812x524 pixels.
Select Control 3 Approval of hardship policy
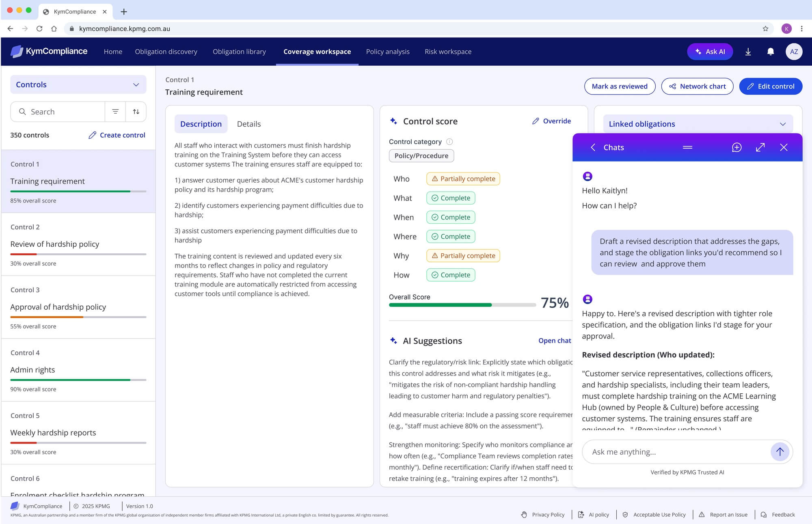pyautogui.click(x=78, y=307)
